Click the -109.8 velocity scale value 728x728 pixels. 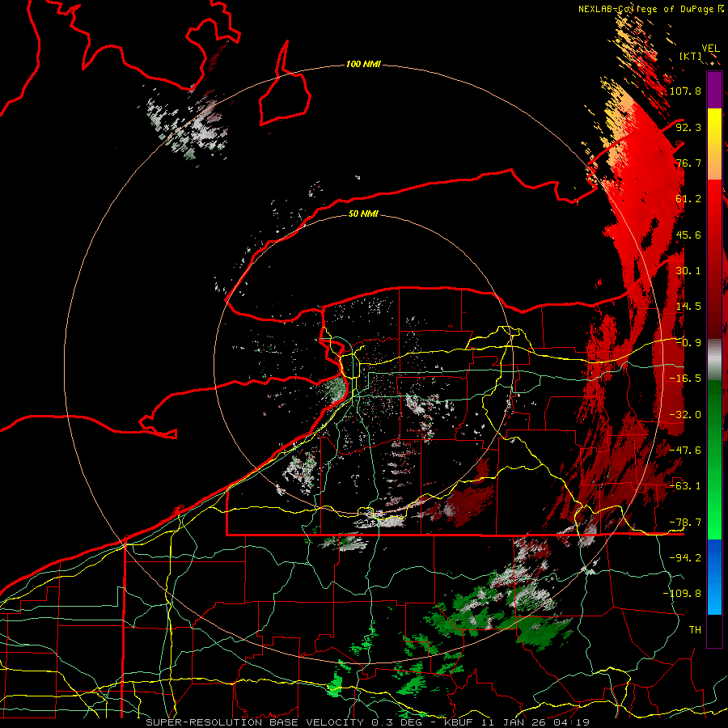(682, 594)
